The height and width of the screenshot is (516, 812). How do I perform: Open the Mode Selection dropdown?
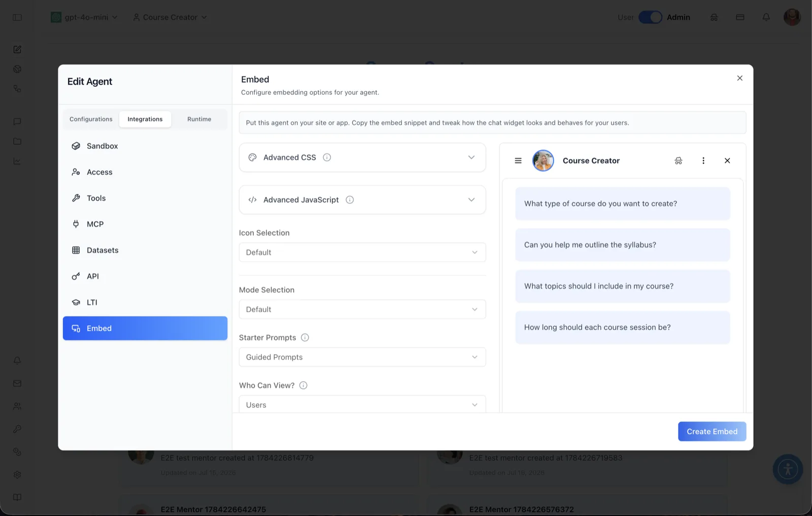362,309
